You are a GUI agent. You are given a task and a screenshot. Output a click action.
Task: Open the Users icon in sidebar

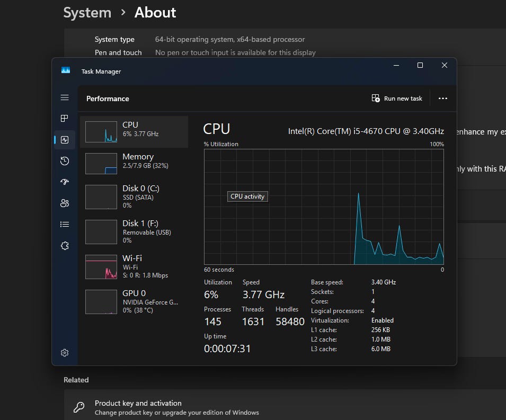(65, 203)
